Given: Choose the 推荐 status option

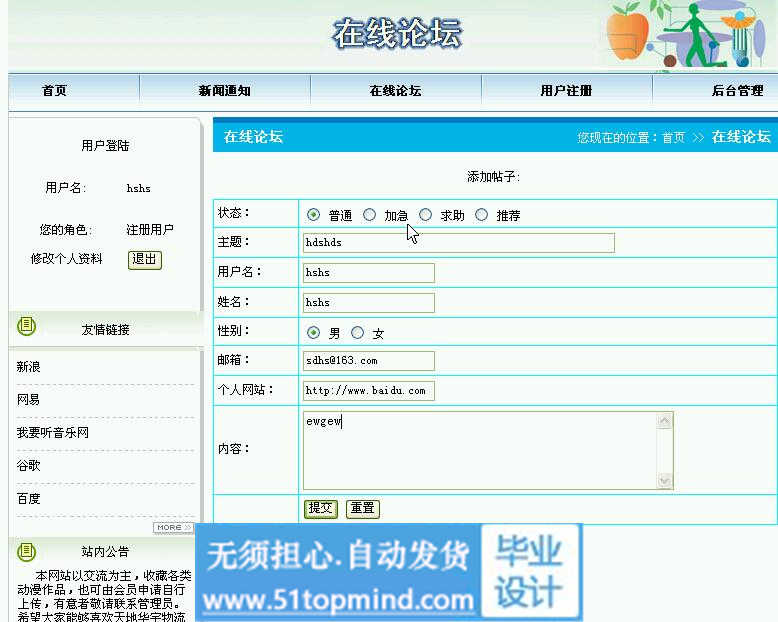Looking at the screenshot, I should (x=482, y=215).
